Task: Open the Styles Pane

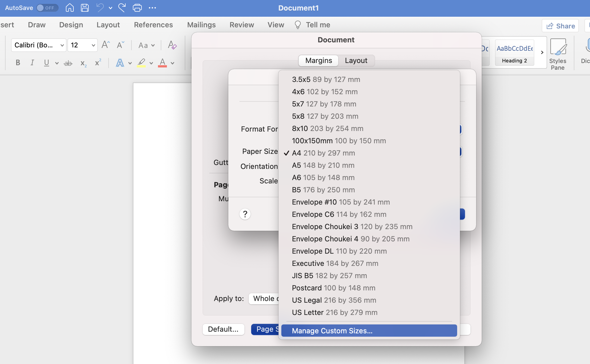Action: click(x=558, y=54)
